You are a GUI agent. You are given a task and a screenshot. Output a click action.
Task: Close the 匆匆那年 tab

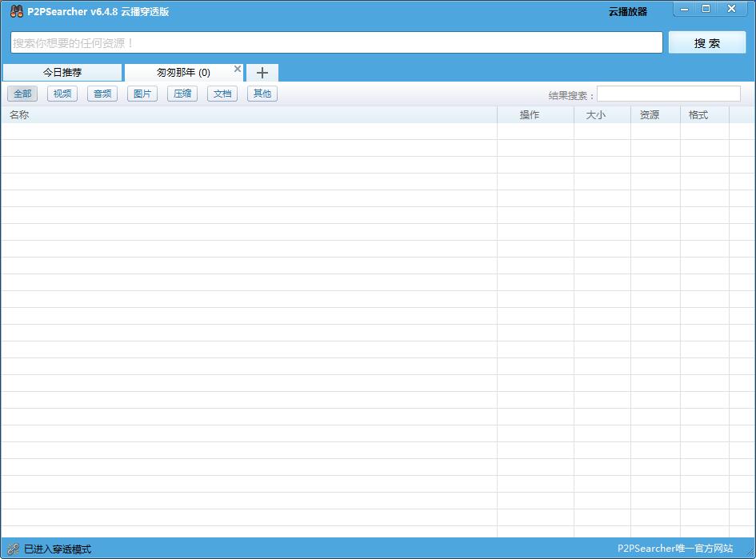click(x=237, y=69)
